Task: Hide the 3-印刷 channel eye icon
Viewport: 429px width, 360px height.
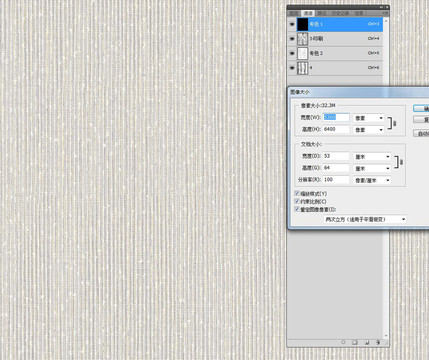Action: (x=292, y=39)
